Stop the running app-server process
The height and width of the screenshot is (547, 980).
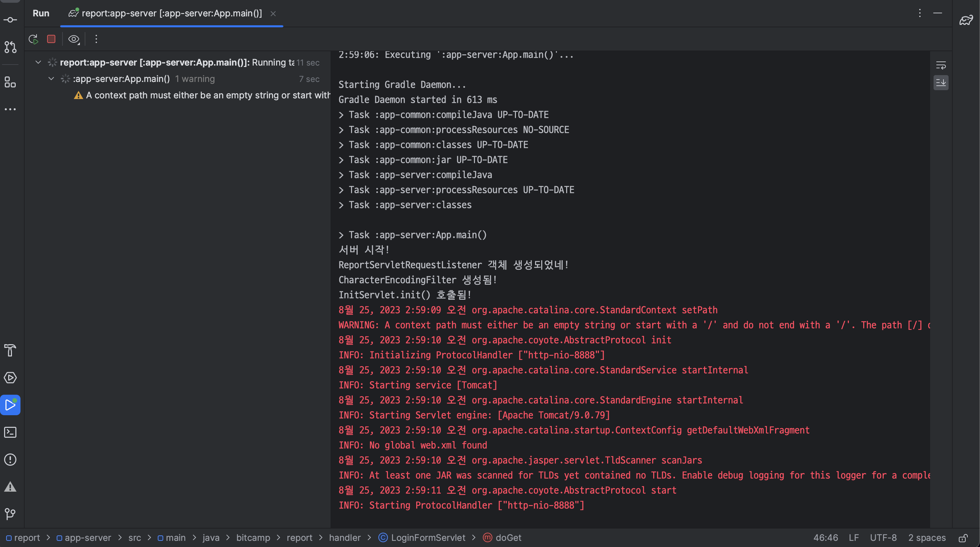pos(51,39)
